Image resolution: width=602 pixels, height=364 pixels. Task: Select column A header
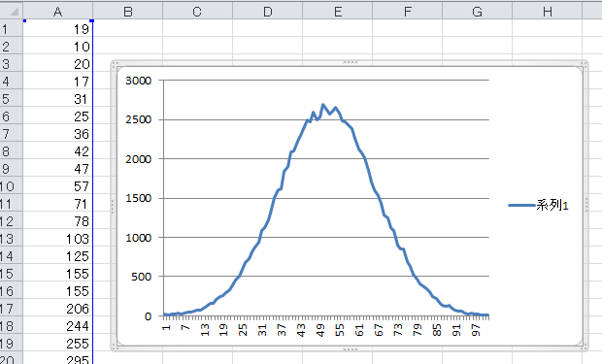coord(57,12)
